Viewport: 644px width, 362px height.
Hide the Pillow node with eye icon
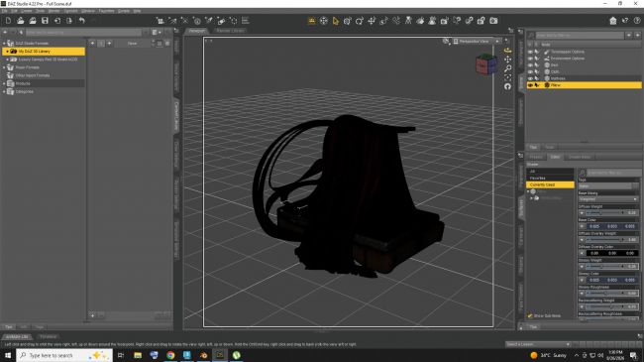pyautogui.click(x=530, y=85)
